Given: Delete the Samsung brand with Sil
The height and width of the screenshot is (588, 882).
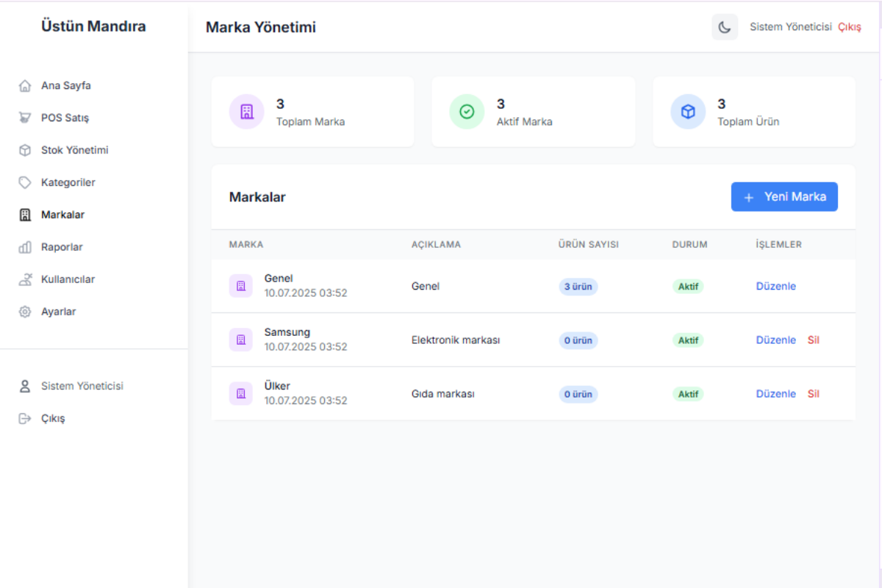Looking at the screenshot, I should pos(813,340).
